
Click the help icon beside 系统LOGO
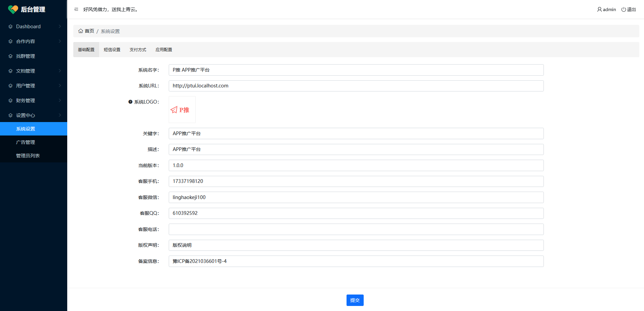pyautogui.click(x=130, y=102)
